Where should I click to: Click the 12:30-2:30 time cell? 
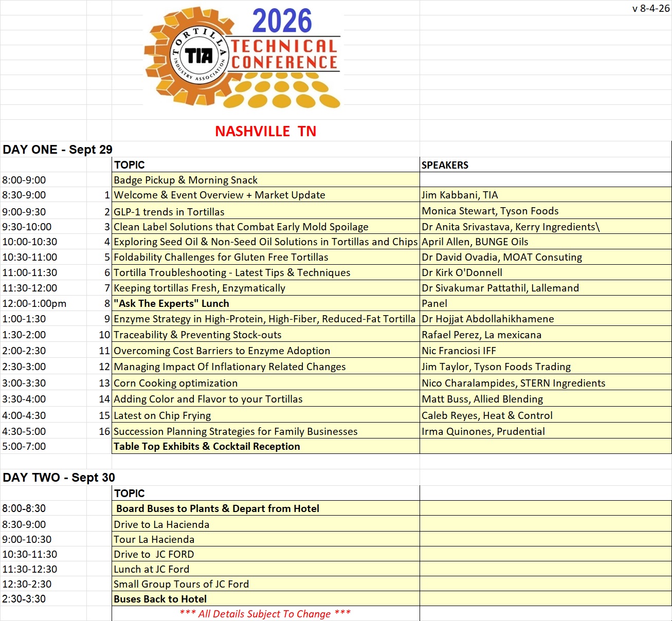43,584
